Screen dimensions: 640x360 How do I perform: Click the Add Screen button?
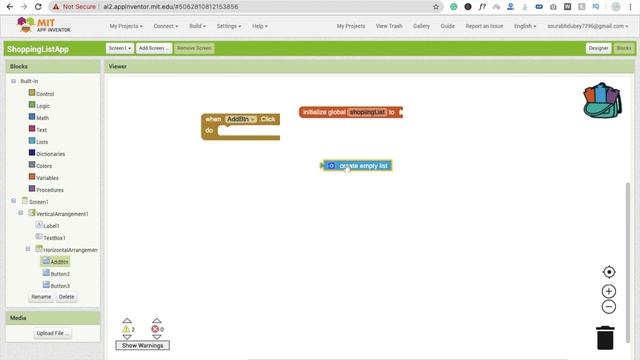[x=154, y=48]
